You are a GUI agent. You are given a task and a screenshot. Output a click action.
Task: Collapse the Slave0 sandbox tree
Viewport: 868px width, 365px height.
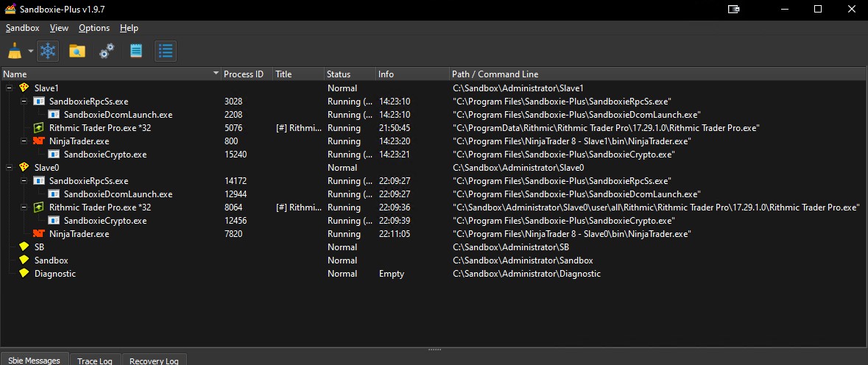[x=9, y=168]
